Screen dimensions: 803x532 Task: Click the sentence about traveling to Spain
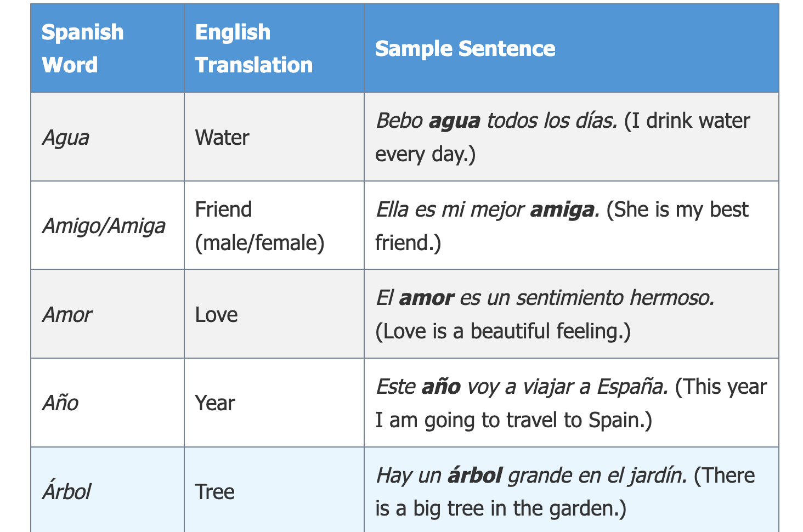pos(571,403)
